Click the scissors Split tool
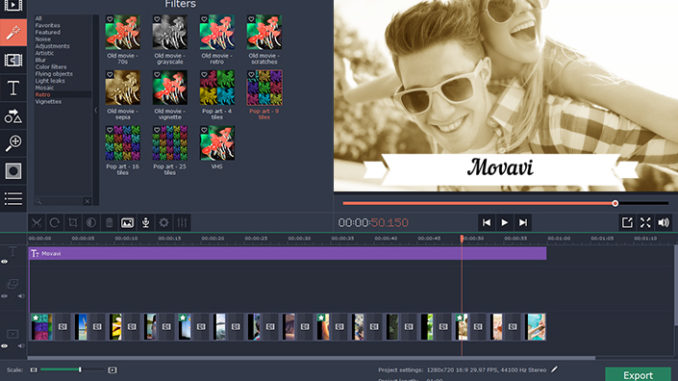The height and width of the screenshot is (381, 678). 36,223
